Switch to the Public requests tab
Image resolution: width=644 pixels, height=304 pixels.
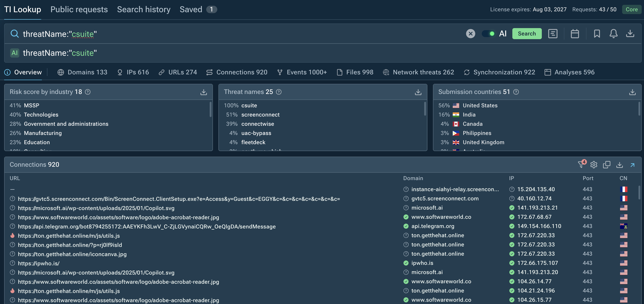[79, 9]
